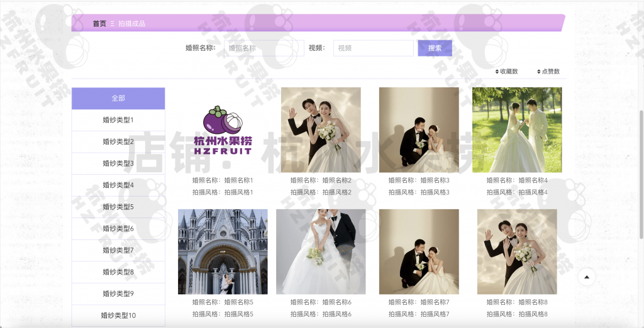Viewport: 644px width, 328px height.
Task: Open the 婚照名称2 wedding photo
Action: pyautogui.click(x=321, y=129)
